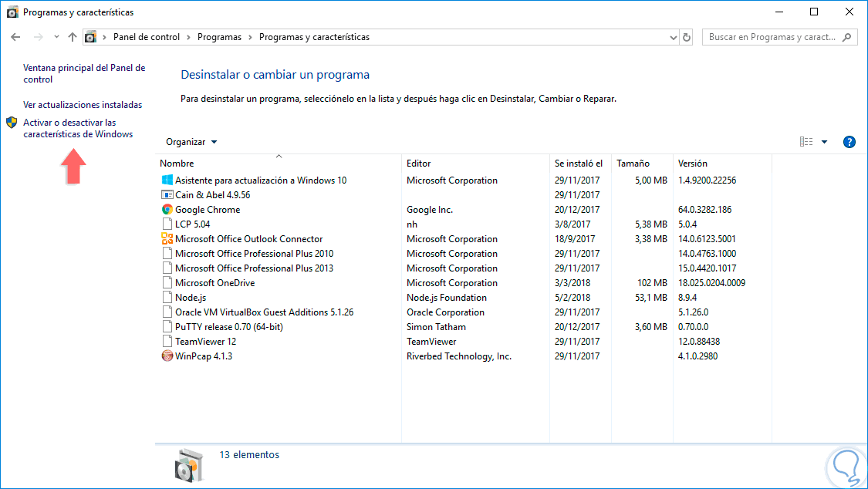Open Activar o desactivar las características de Windows
The width and height of the screenshot is (868, 489).
point(78,128)
